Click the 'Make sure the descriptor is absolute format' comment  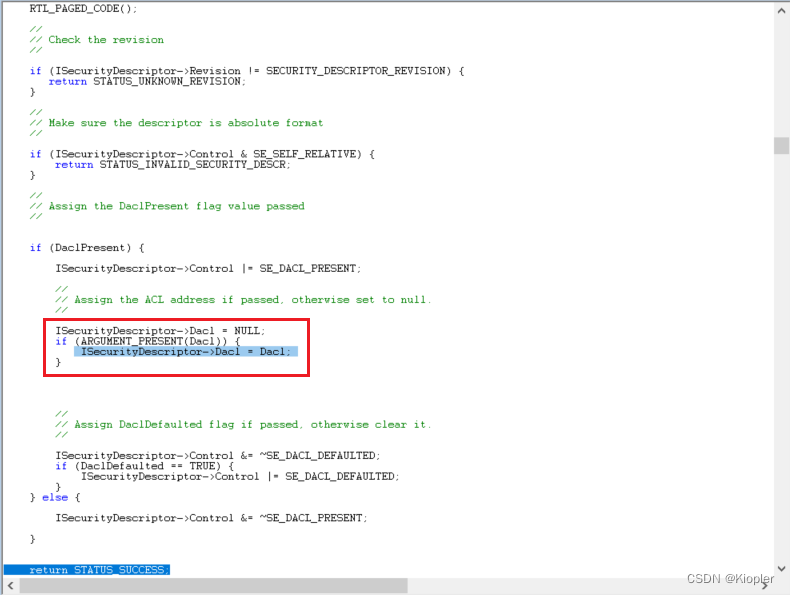[176, 123]
